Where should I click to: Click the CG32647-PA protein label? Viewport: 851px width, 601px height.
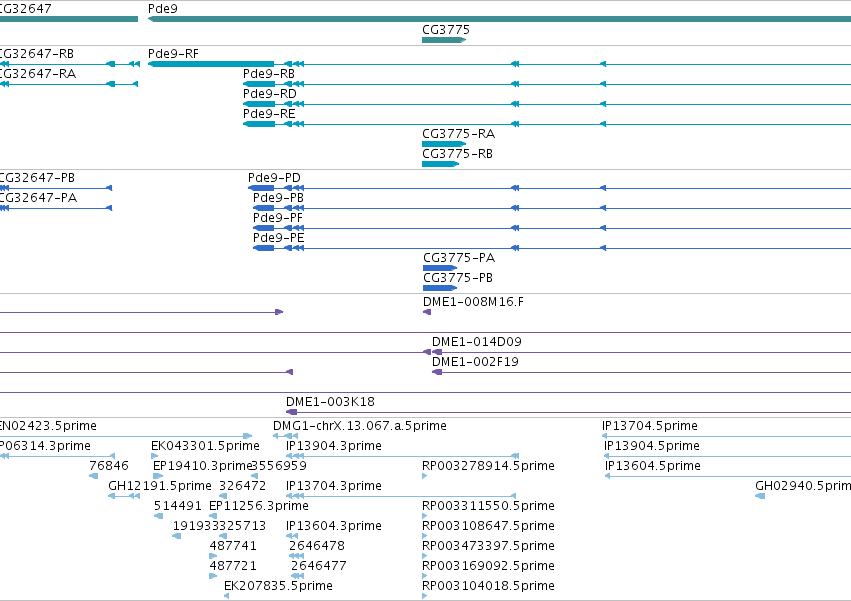(39, 198)
